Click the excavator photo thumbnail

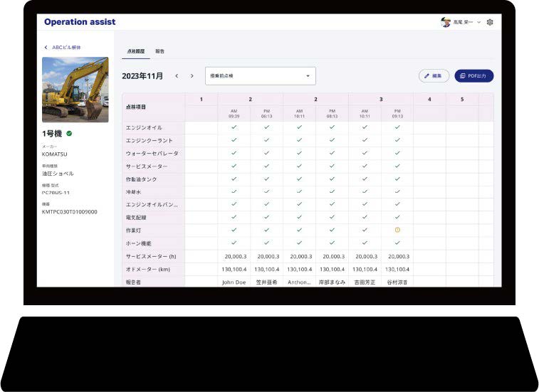[75, 90]
